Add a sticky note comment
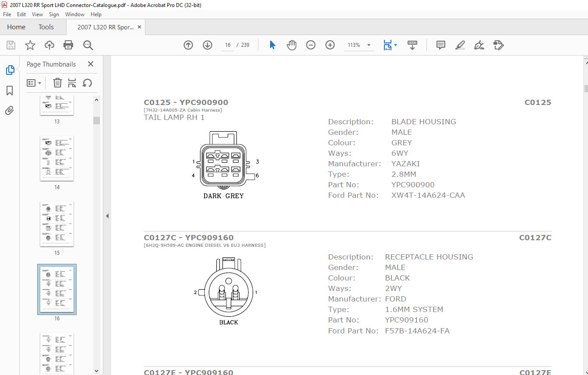The width and height of the screenshot is (588, 375). click(441, 45)
